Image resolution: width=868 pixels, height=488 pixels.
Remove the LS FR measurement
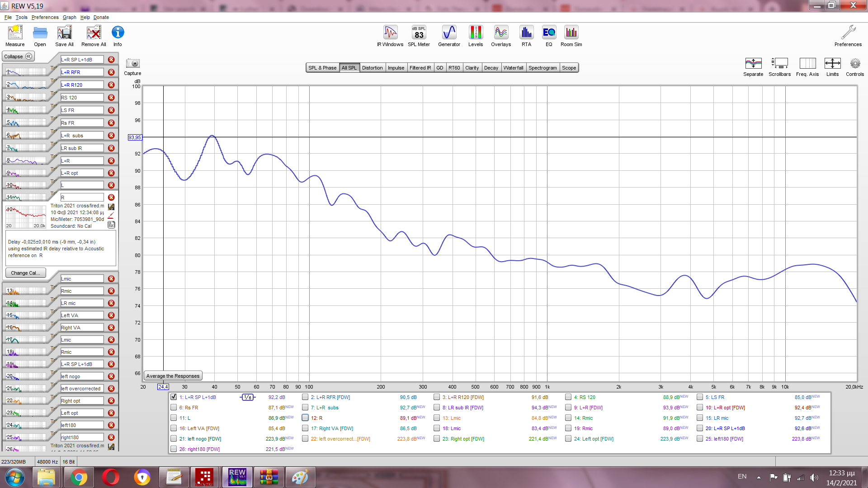click(111, 110)
